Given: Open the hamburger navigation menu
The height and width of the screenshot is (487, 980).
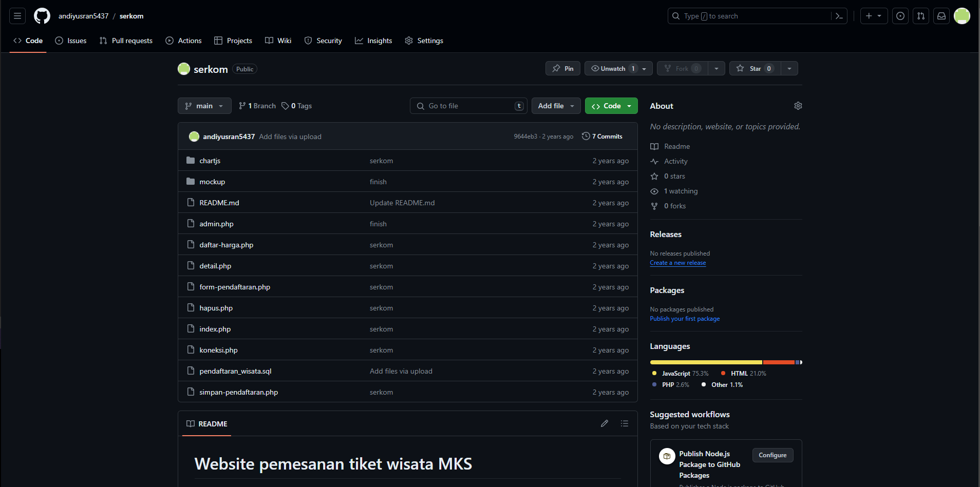Looking at the screenshot, I should pyautogui.click(x=17, y=16).
